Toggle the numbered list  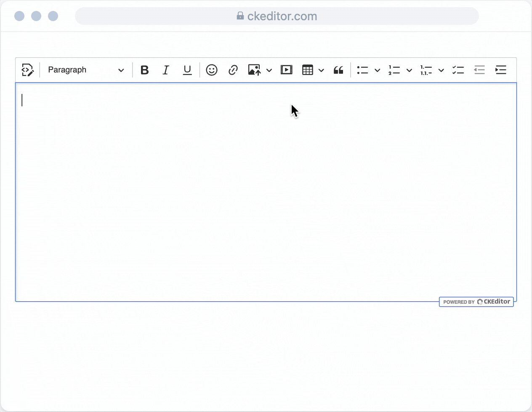[394, 70]
